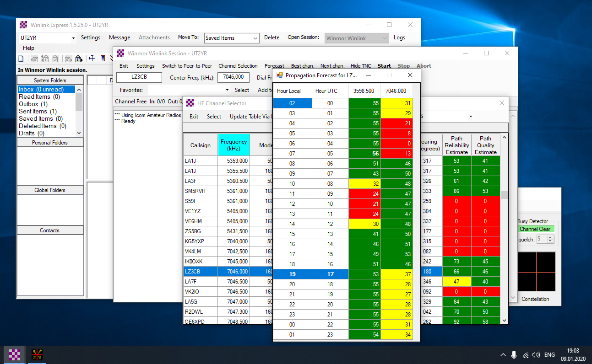Show hidden tray icons chevron
Screen dimensions: 592x364
pos(503,355)
